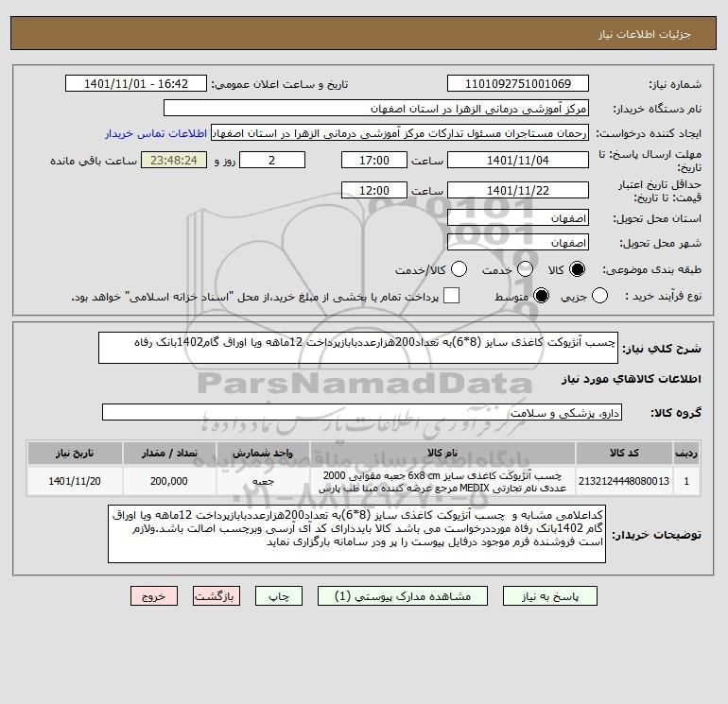Click the announcement date field 1401/11/01 - 16:42
The width and height of the screenshot is (728, 704).
136,83
